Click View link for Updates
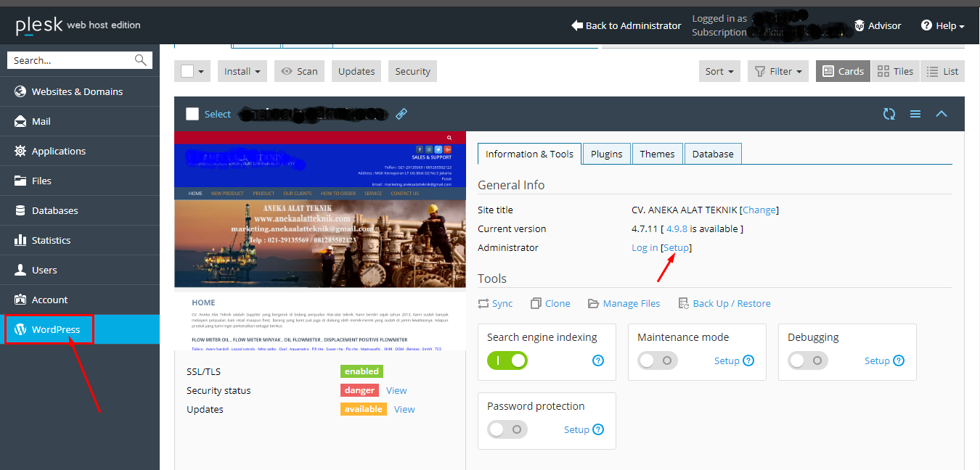This screenshot has width=980, height=470. pos(404,409)
